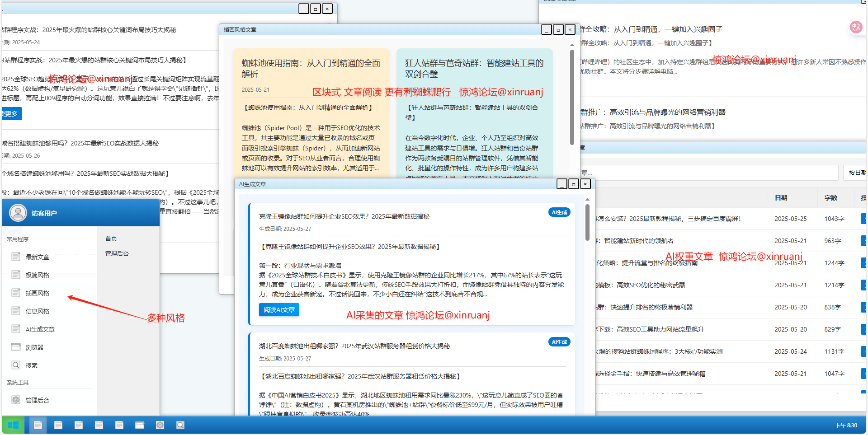Open 信息风格 label in start menu
This screenshot has width=868, height=435.
point(38,311)
